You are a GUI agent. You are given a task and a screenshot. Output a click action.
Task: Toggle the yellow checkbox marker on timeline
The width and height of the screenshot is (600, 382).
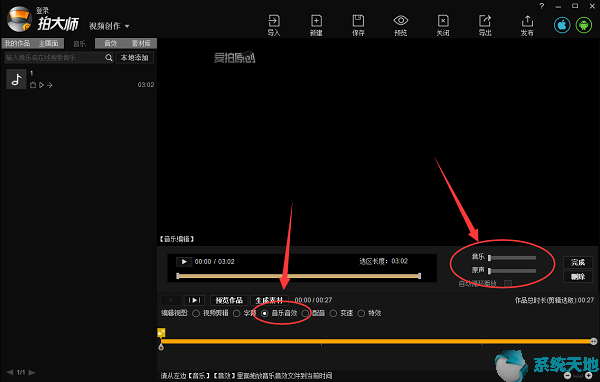click(161, 333)
